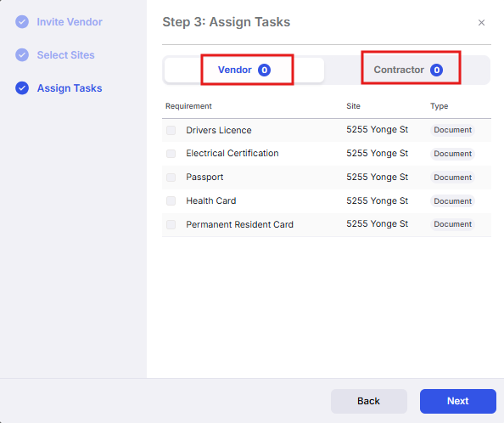Open the Assign Tasks step label
The height and width of the screenshot is (423, 504).
[x=70, y=88]
